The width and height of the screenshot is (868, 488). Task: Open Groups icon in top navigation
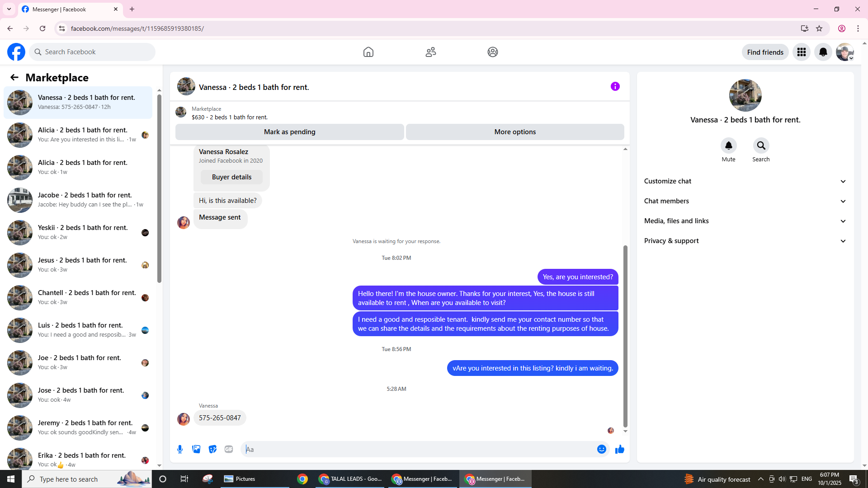(493, 52)
